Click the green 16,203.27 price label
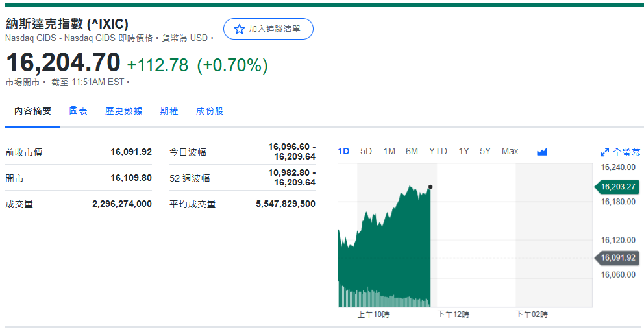 617,187
